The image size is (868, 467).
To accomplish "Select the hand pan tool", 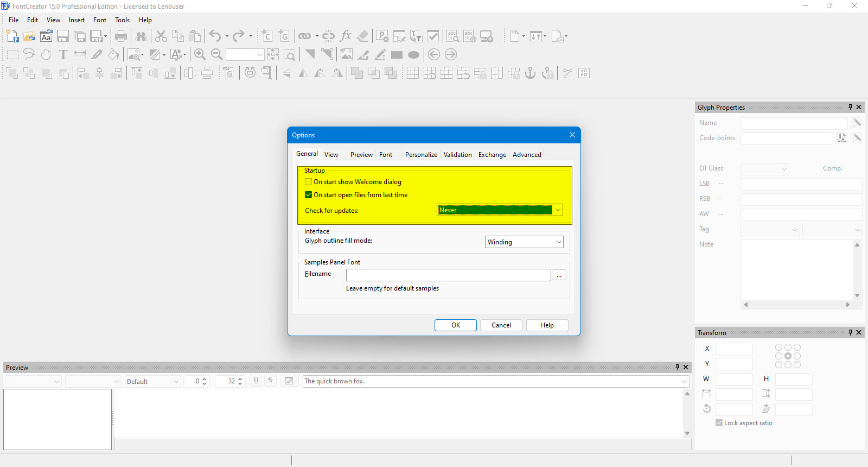I will [x=46, y=54].
